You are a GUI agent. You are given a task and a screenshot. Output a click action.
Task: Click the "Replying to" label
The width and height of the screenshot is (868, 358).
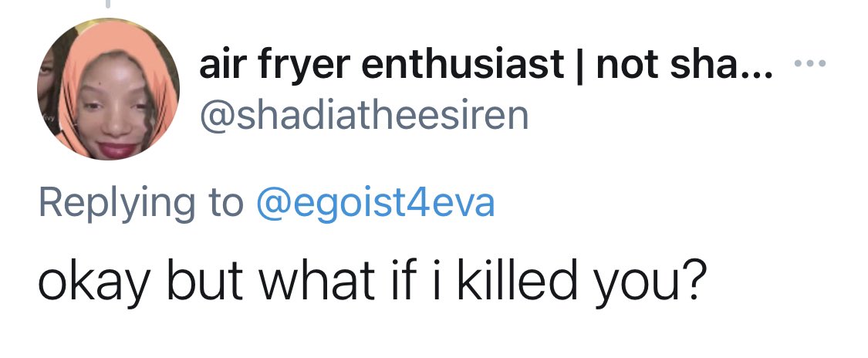[x=140, y=203]
